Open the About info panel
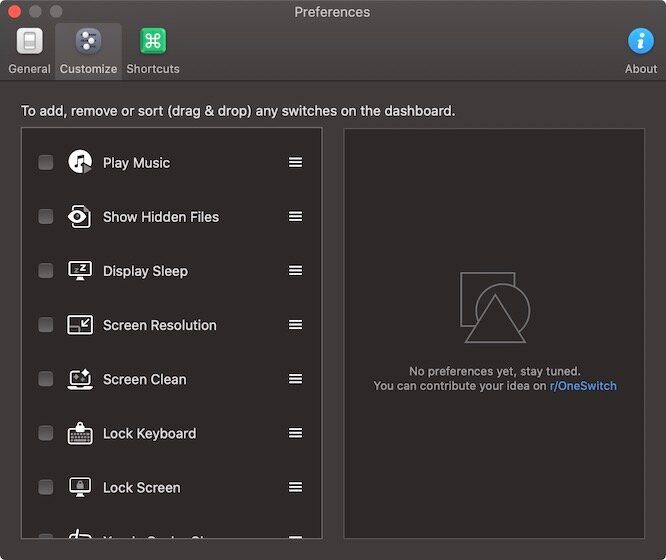The image size is (666, 560). pyautogui.click(x=640, y=50)
